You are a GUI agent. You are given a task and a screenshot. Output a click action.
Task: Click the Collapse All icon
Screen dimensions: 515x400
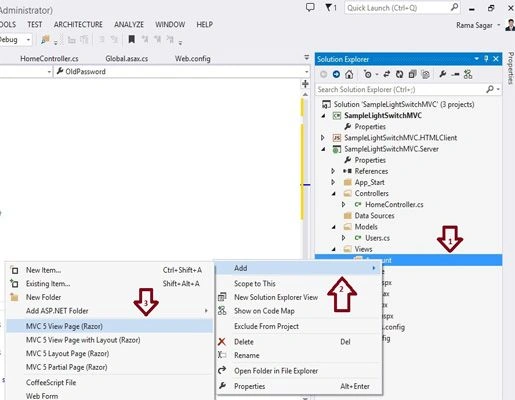pos(412,74)
